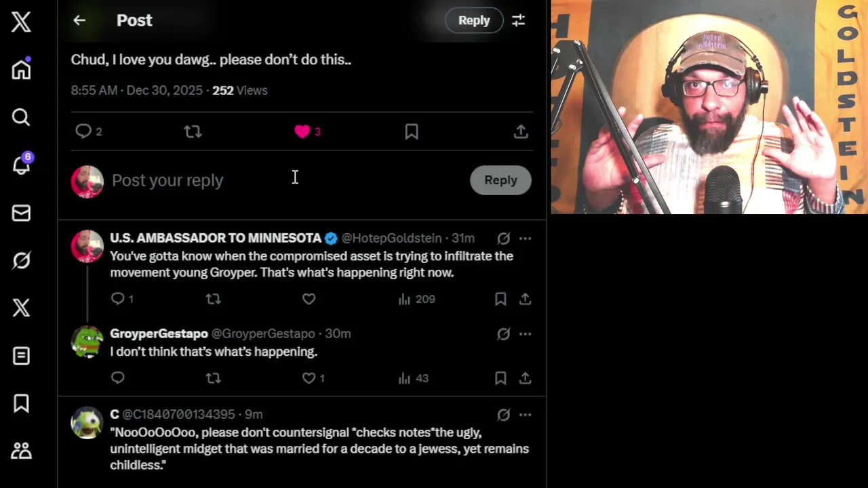
Task: Open the Bookmarks sidebar icon
Action: pyautogui.click(x=21, y=403)
